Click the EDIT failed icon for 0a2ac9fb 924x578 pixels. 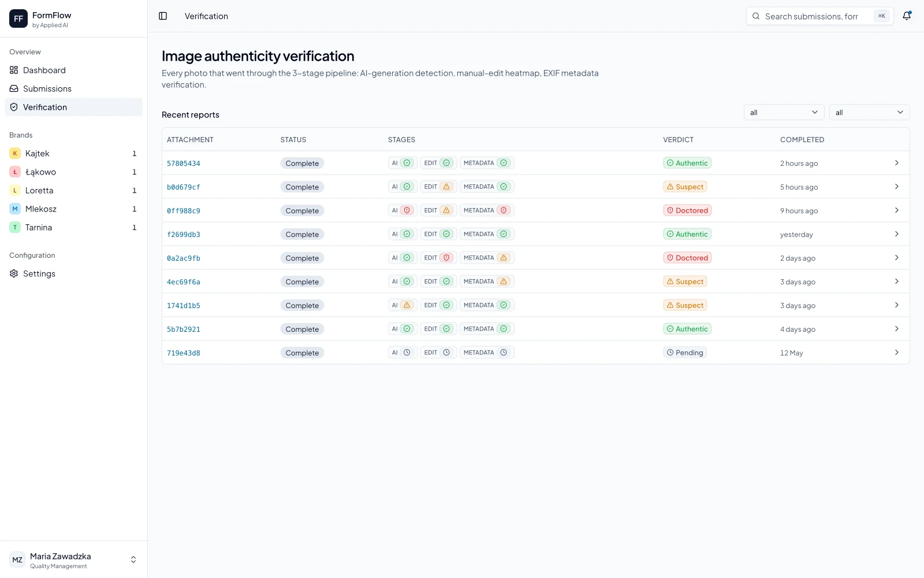click(x=446, y=258)
